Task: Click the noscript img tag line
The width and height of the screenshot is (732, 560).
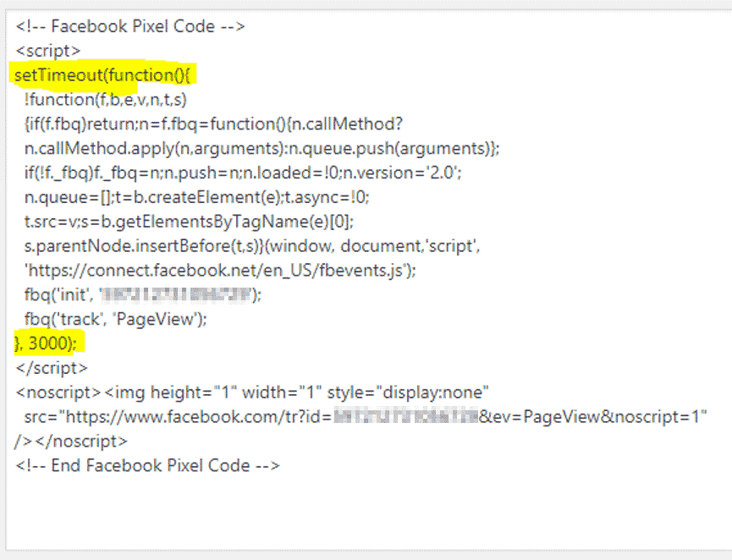Action: (252, 393)
